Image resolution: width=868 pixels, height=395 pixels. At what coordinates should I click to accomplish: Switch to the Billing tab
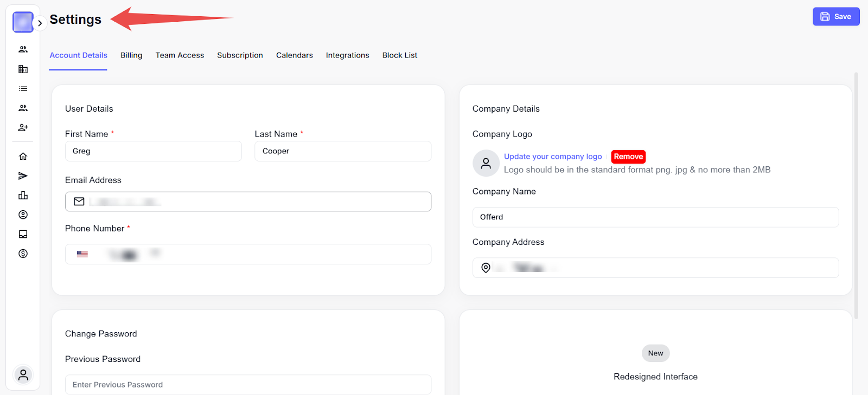(x=131, y=55)
